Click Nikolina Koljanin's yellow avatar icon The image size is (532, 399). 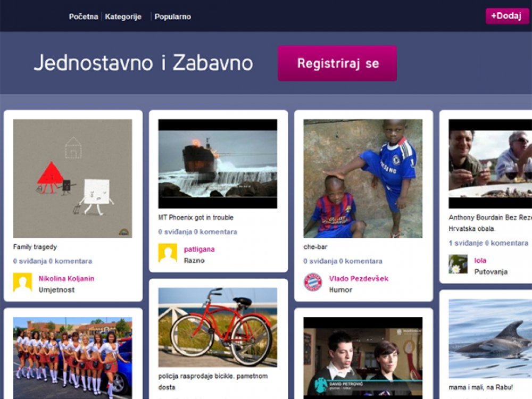pos(23,282)
